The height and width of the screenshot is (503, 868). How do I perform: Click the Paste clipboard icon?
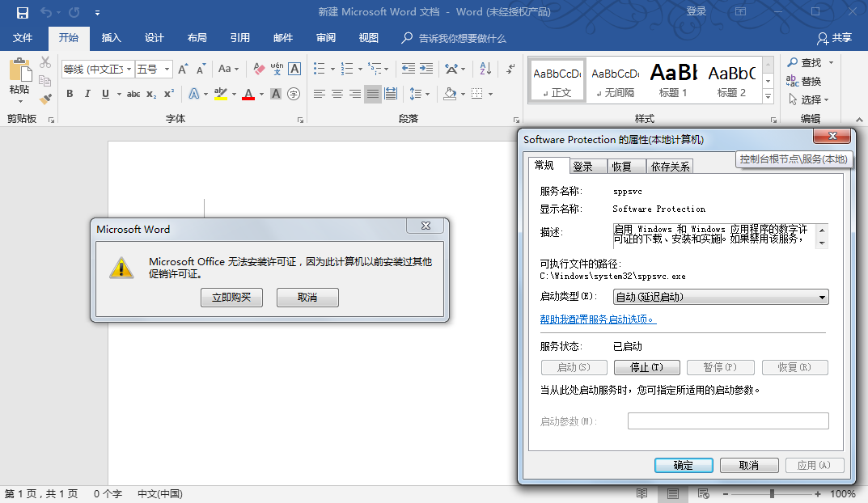tap(20, 71)
